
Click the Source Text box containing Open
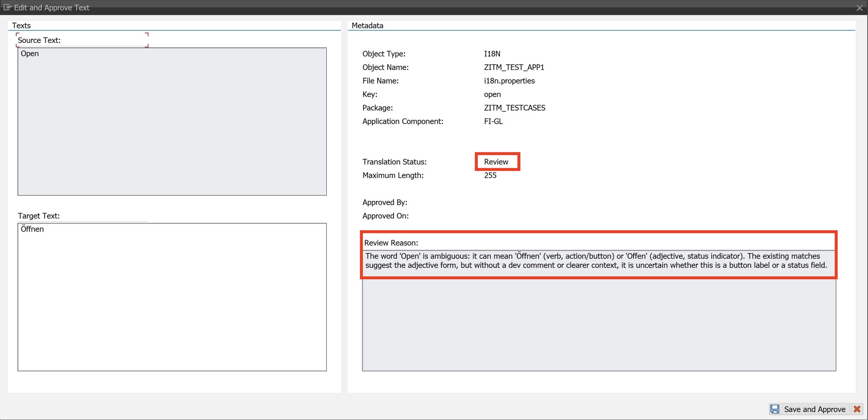point(172,121)
